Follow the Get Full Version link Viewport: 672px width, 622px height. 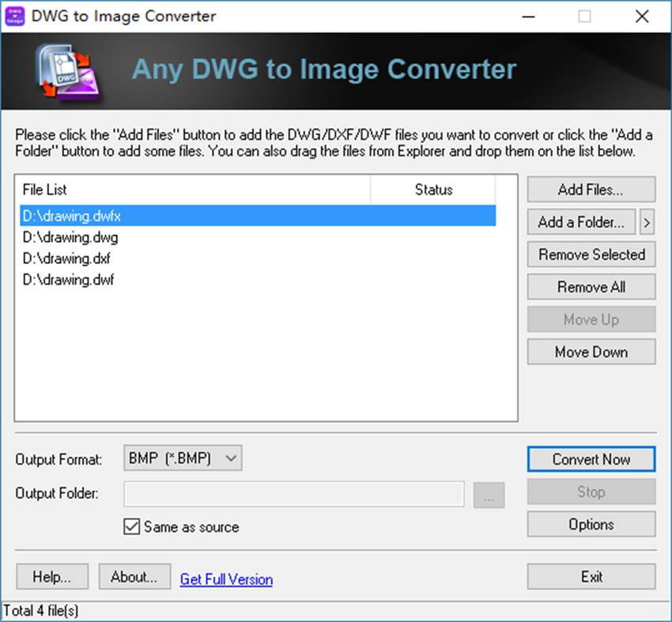point(226,579)
